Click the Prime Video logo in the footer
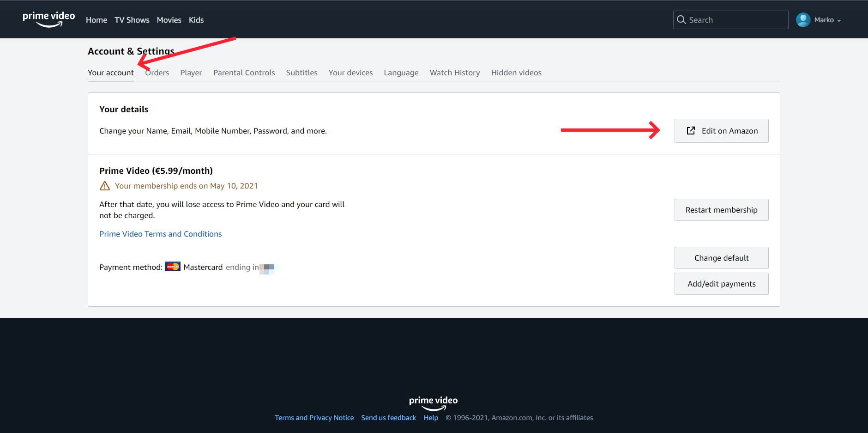The image size is (868, 433). coord(433,402)
